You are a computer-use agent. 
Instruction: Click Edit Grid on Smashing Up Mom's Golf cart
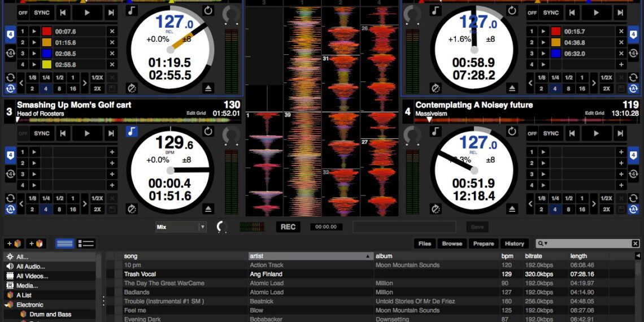coord(198,114)
